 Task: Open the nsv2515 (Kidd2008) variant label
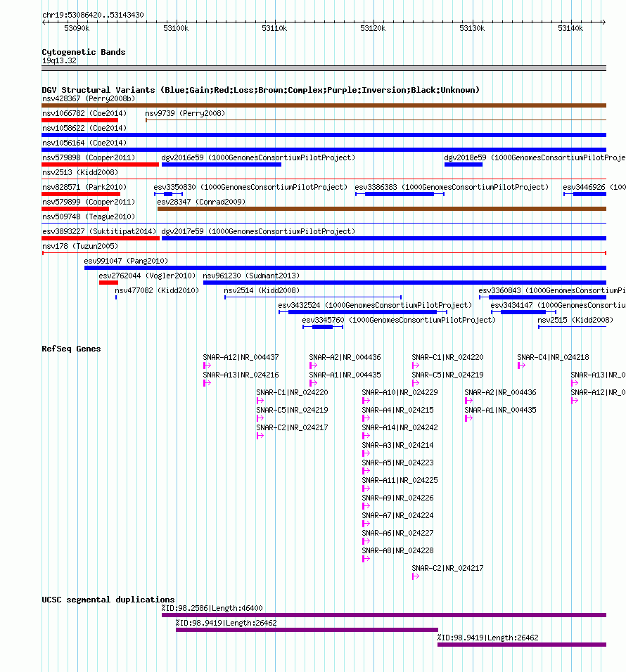coord(575,320)
